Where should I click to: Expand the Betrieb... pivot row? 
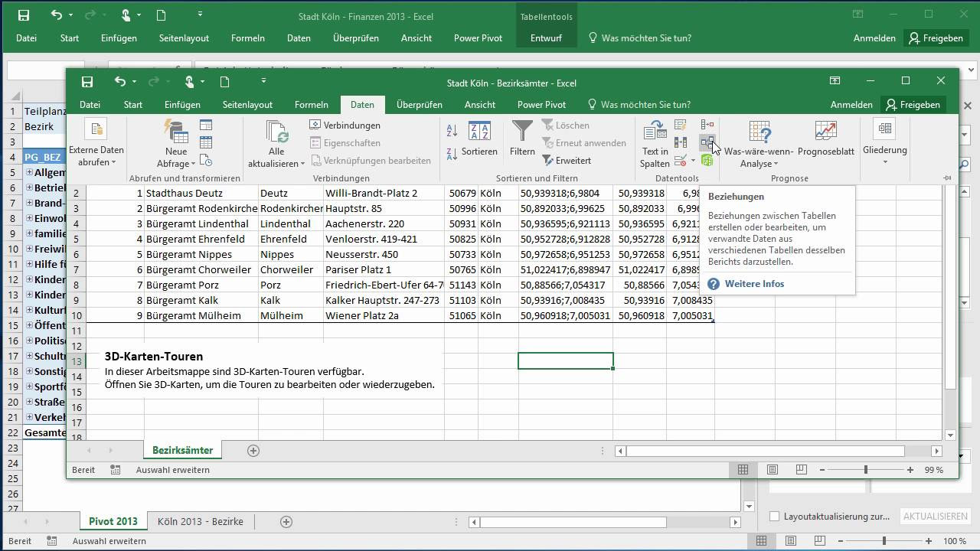[x=30, y=187]
